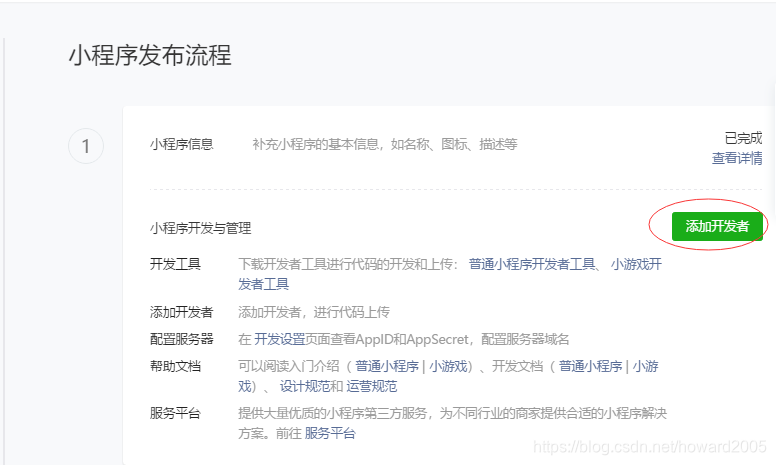This screenshot has height=465, width=776.
Task: Click the 服务平台 row label
Action: [x=175, y=414]
